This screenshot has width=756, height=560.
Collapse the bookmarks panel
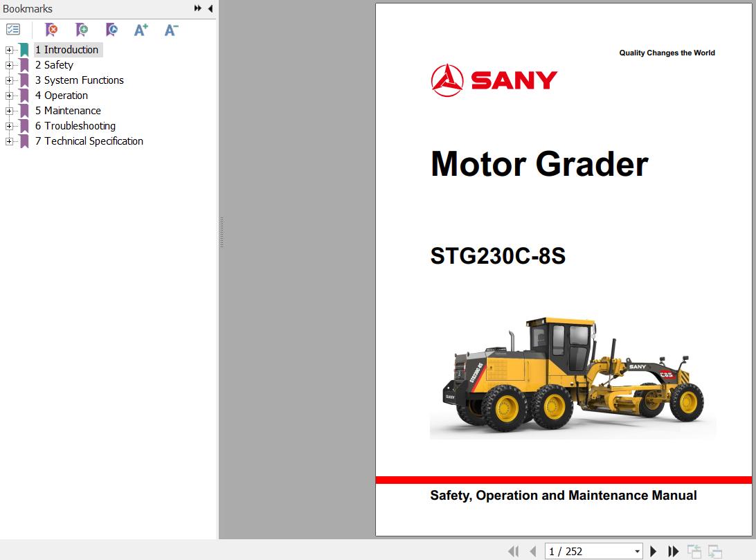point(210,8)
